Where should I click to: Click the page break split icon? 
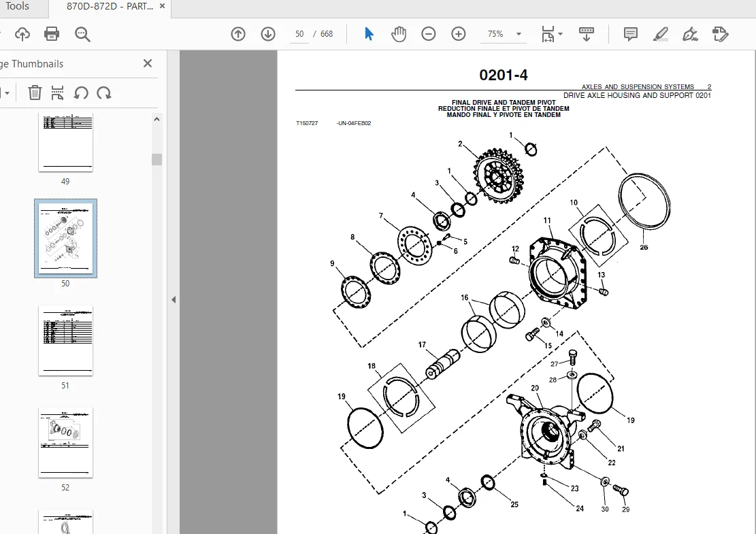(57, 93)
